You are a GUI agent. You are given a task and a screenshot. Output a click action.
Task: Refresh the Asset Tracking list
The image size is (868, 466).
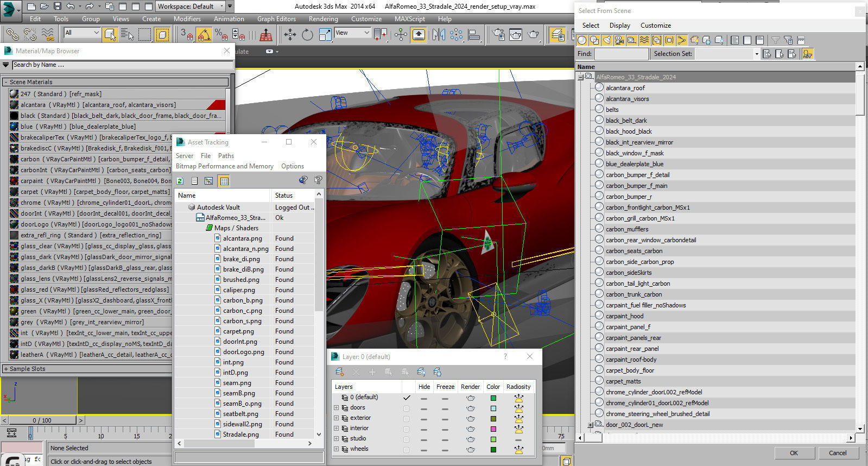(180, 181)
